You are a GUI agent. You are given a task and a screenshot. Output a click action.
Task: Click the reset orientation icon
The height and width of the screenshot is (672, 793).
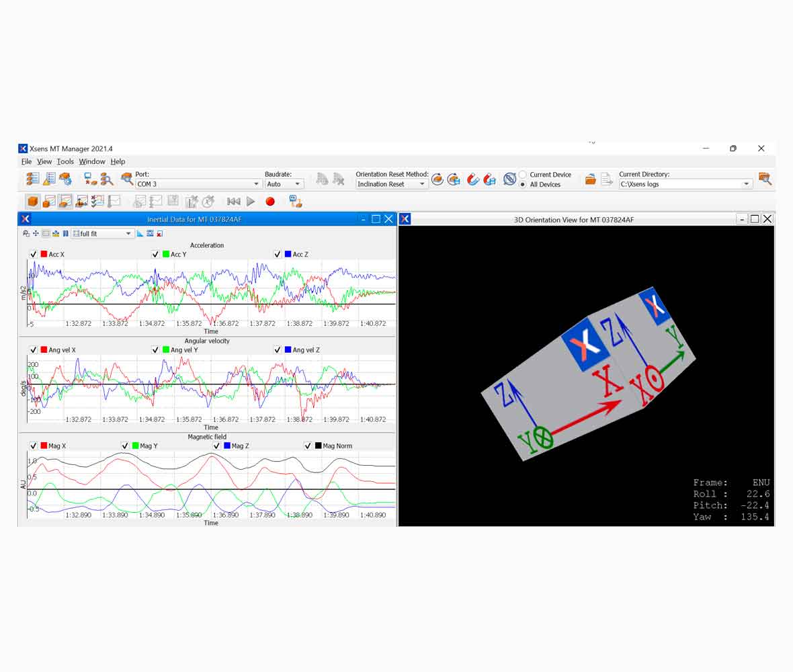[437, 179]
